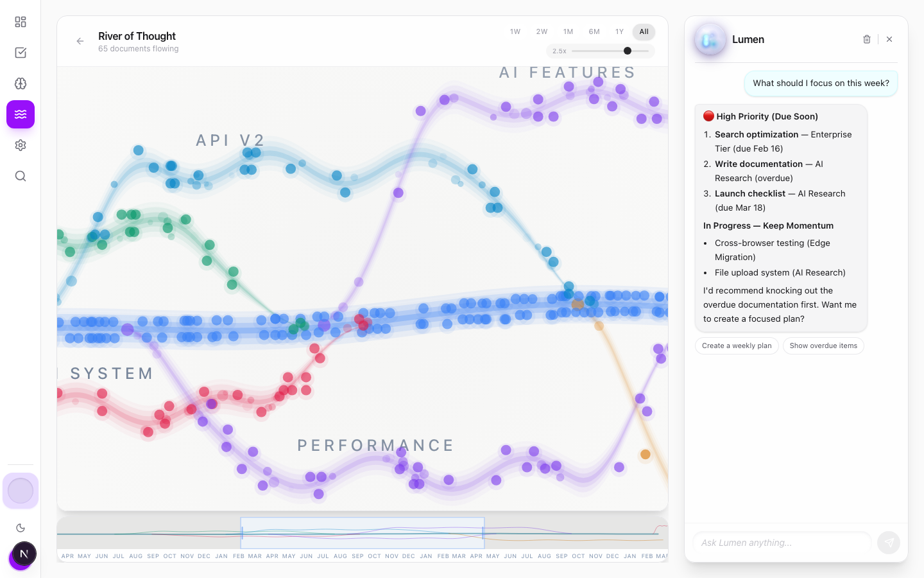The image size is (924, 578).
Task: Select the river waves icon in sidebar
Action: 21,114
